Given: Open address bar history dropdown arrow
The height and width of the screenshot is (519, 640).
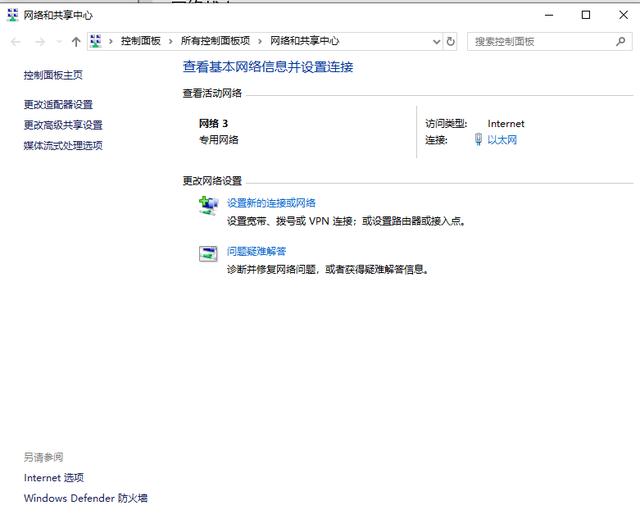Looking at the screenshot, I should [436, 42].
